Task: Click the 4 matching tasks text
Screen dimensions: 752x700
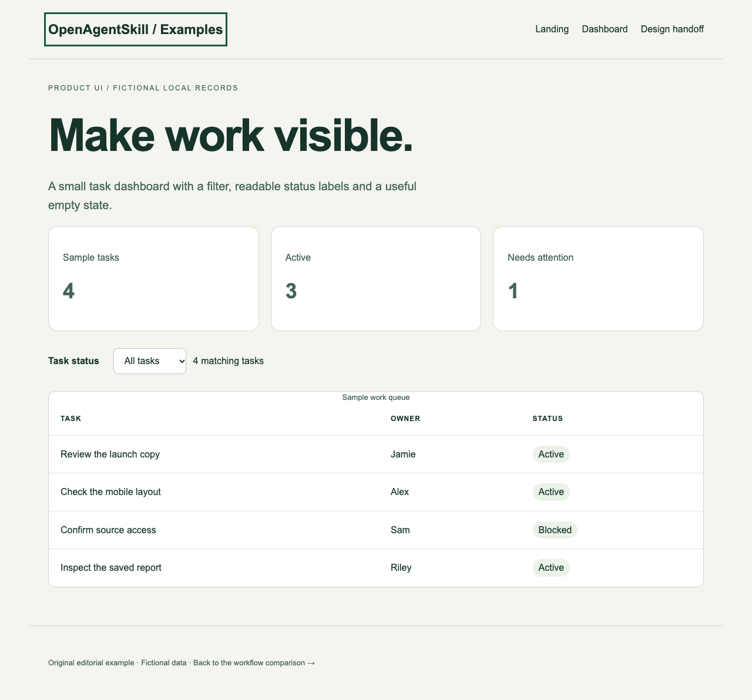Action: point(228,361)
